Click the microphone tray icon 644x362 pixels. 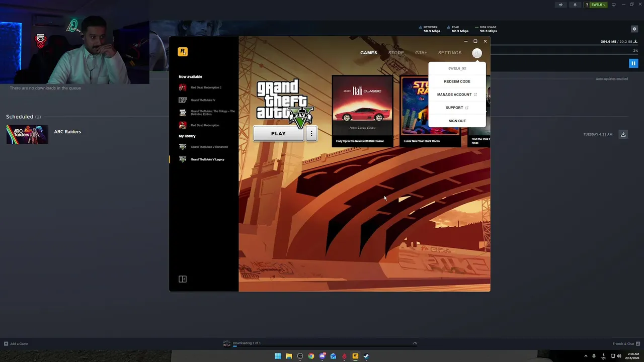[594, 356]
